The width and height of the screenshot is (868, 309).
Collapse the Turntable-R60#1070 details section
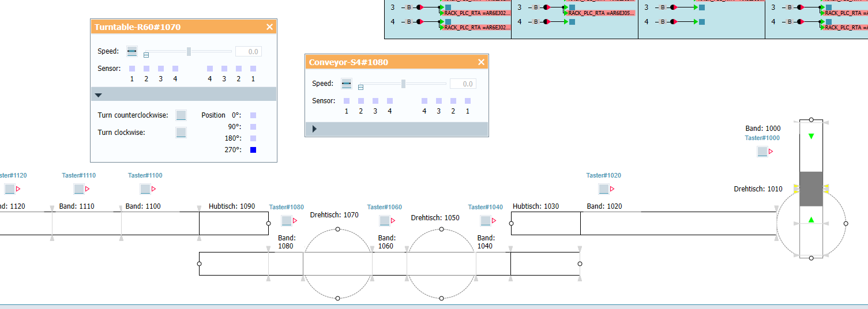tap(98, 95)
